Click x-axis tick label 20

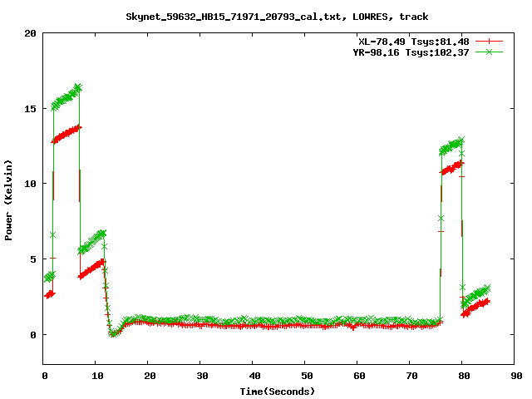click(150, 376)
